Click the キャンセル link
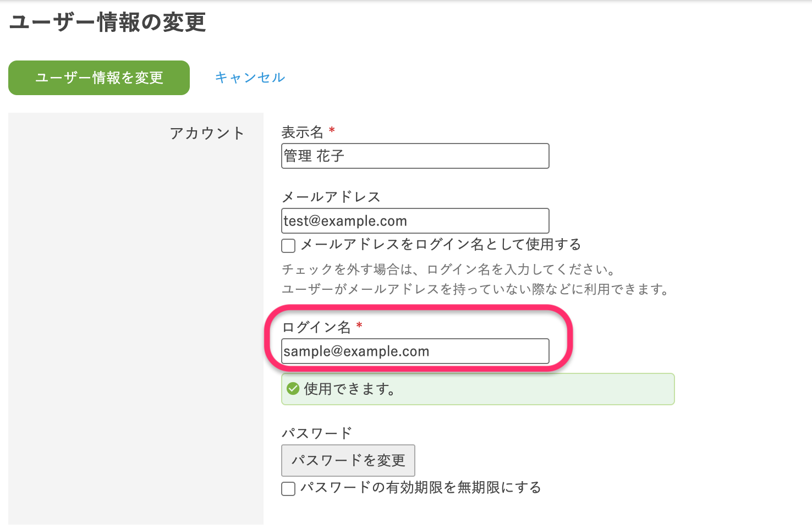 click(250, 78)
